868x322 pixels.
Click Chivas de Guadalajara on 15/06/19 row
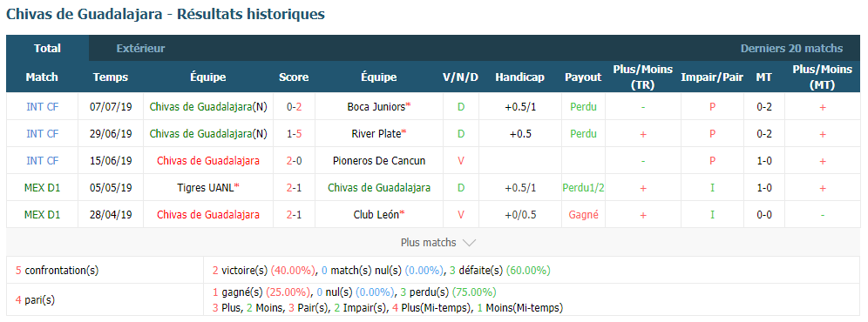click(x=208, y=160)
